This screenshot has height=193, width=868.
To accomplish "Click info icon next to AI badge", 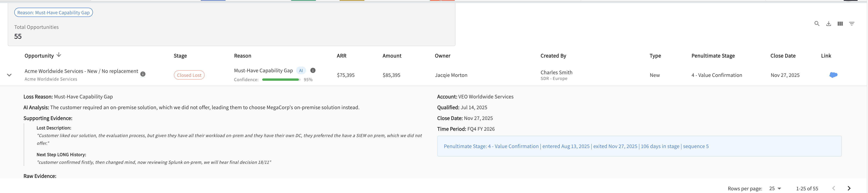I will coord(313,70).
